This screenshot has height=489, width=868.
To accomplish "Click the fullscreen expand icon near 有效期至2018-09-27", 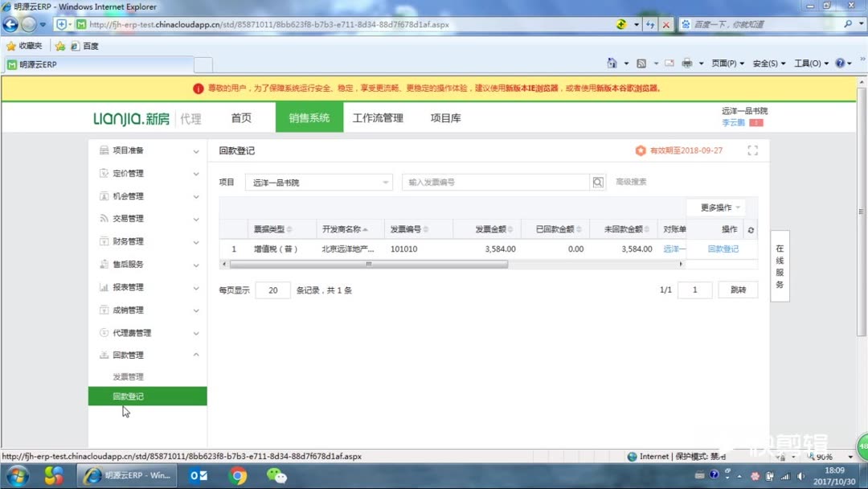I will 752,150.
